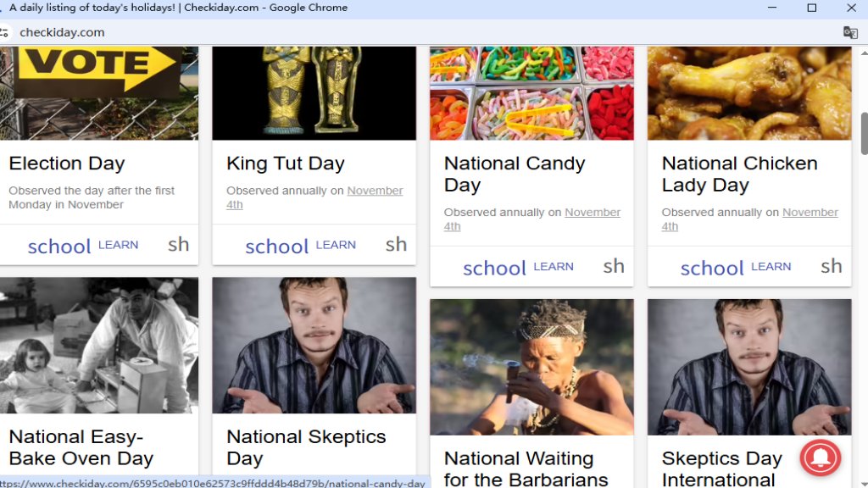The image size is (868, 488).
Task: Click LEARN button on King Tut Day card
Action: tap(301, 246)
